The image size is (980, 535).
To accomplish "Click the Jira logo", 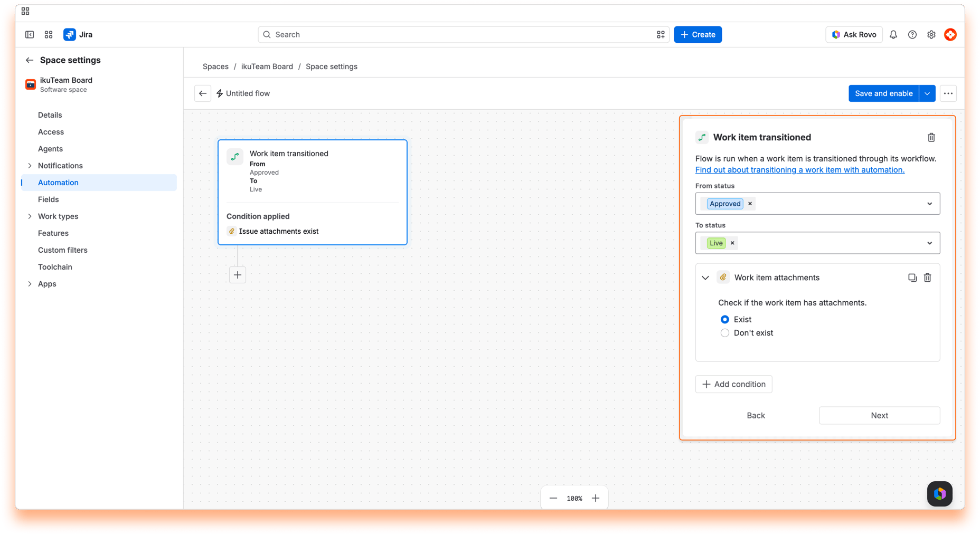I will point(78,35).
